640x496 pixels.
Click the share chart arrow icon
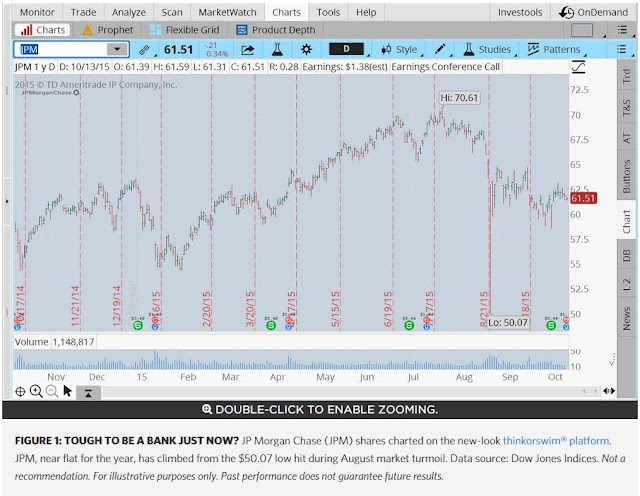(x=247, y=50)
